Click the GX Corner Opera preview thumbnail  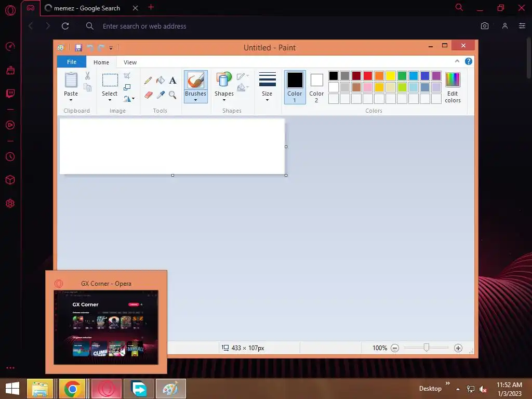click(x=106, y=327)
